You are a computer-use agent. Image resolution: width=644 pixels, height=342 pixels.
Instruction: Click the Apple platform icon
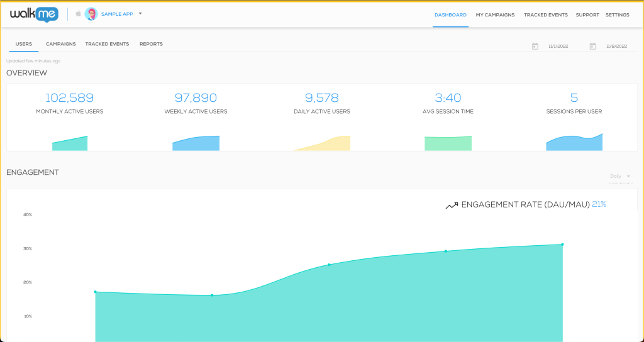[x=79, y=14]
